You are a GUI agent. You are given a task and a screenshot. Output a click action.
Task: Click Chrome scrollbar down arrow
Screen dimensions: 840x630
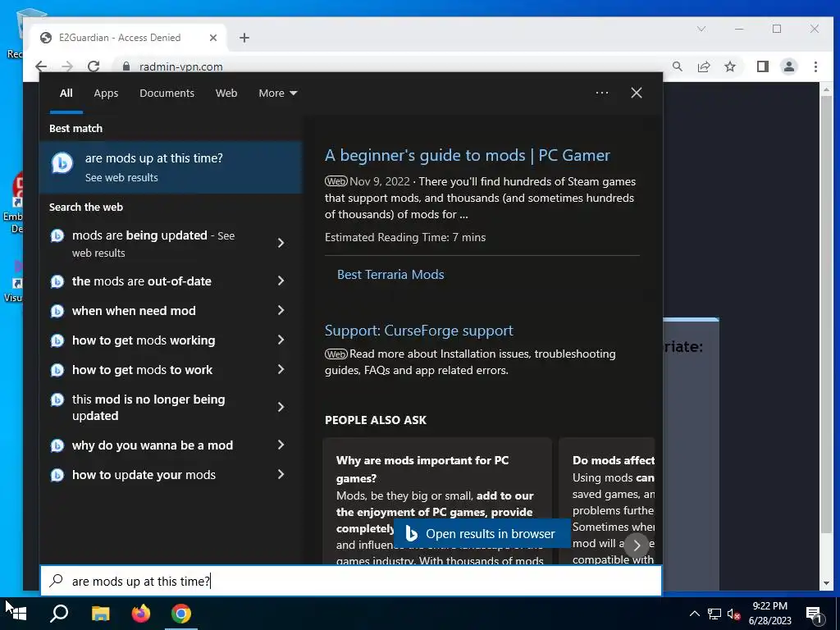826,583
